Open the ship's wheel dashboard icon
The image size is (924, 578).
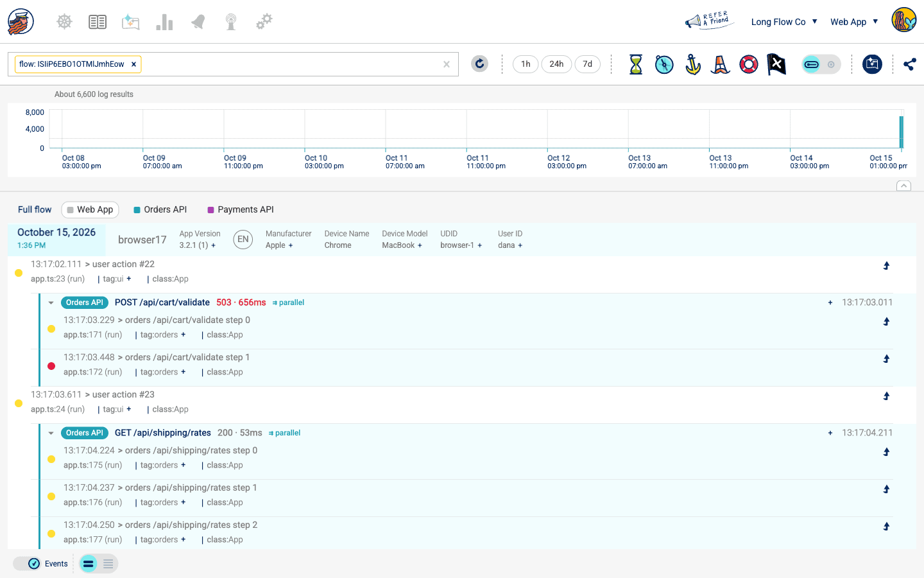[64, 22]
